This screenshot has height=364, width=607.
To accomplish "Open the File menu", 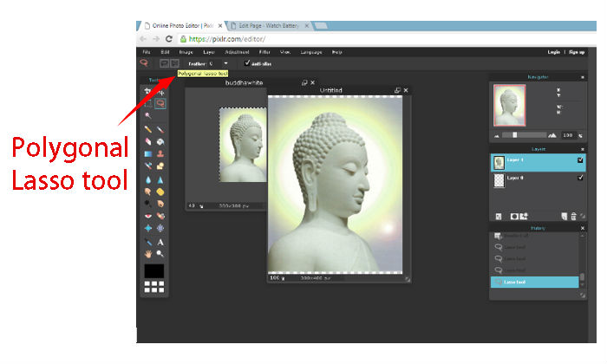I will coord(147,52).
